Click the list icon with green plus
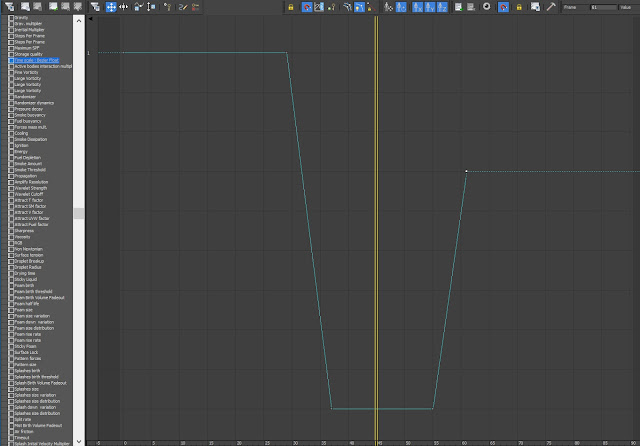The width and height of the screenshot is (640, 446). click(x=458, y=7)
